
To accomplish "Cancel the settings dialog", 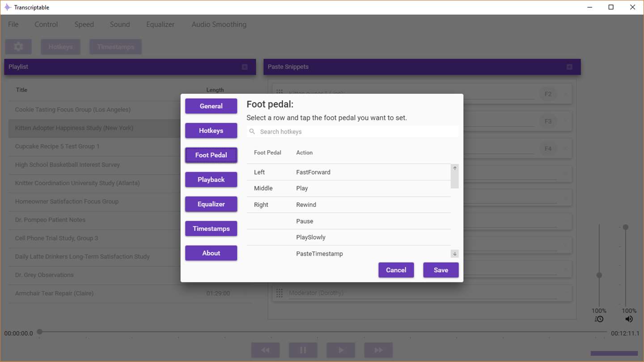I will click(x=396, y=270).
